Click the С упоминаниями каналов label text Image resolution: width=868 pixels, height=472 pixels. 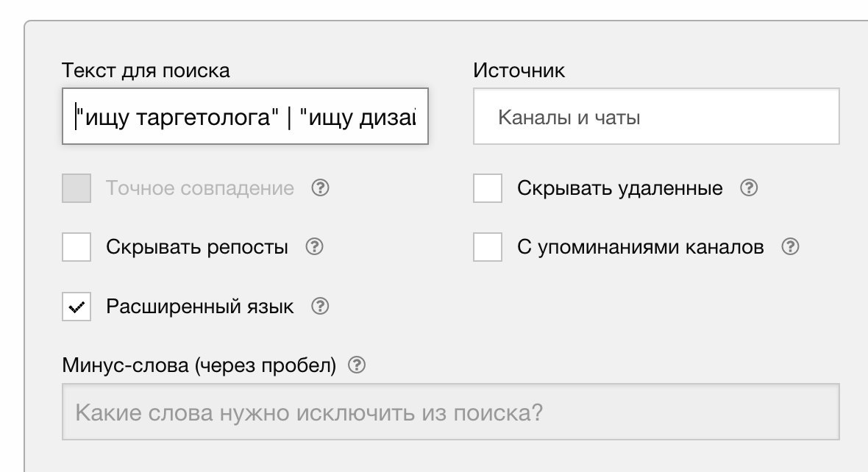pyautogui.click(x=641, y=247)
